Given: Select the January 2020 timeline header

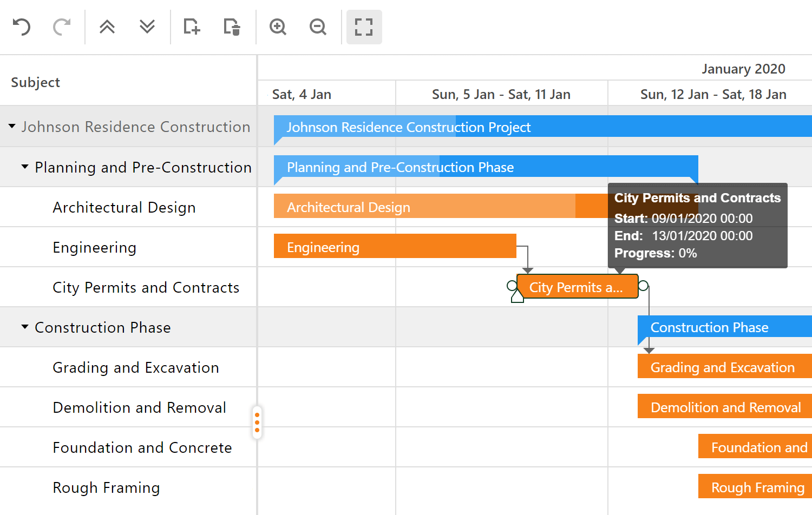Looking at the screenshot, I should coord(743,69).
